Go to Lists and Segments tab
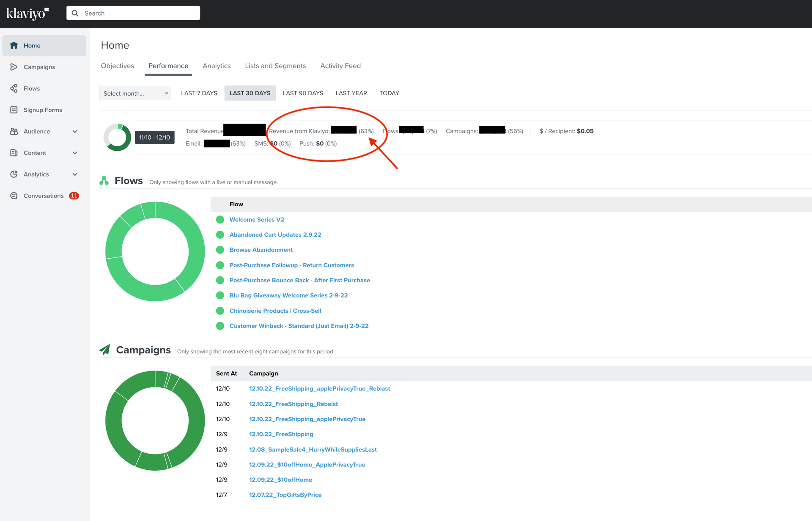 275,66
